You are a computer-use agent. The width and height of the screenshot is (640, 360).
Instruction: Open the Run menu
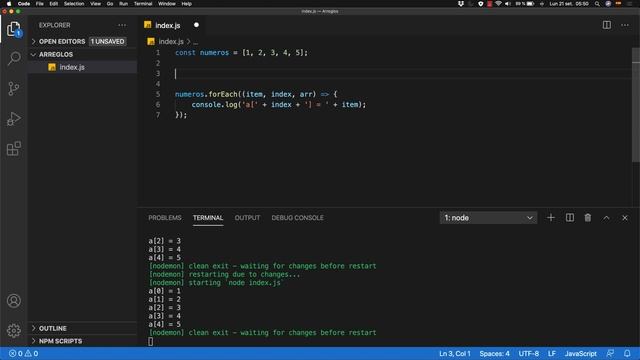point(123,4)
